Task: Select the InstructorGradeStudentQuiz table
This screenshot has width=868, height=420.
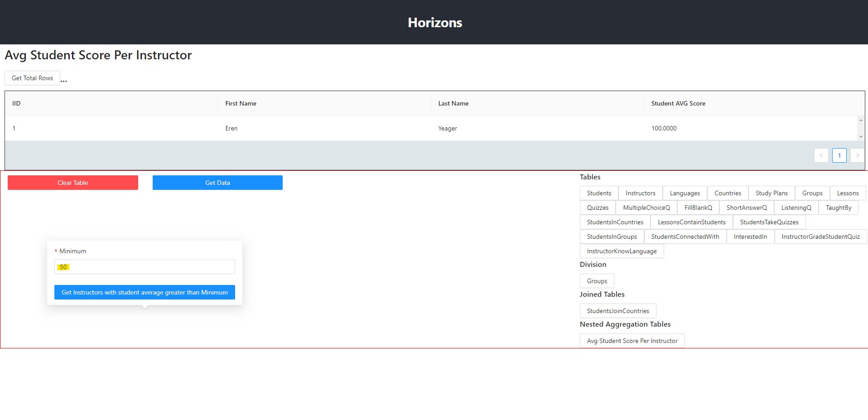Action: (x=820, y=237)
